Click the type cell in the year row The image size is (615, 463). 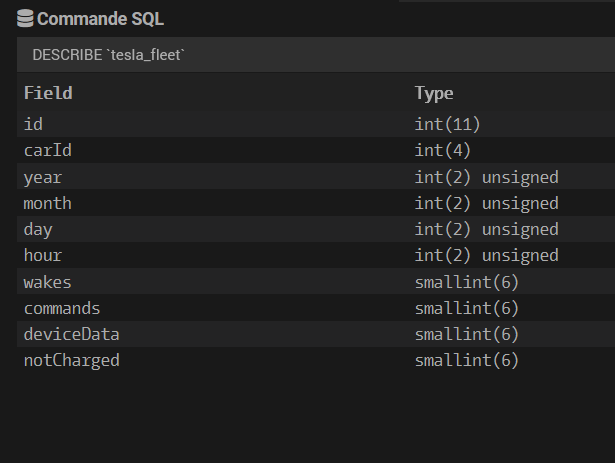click(x=486, y=177)
